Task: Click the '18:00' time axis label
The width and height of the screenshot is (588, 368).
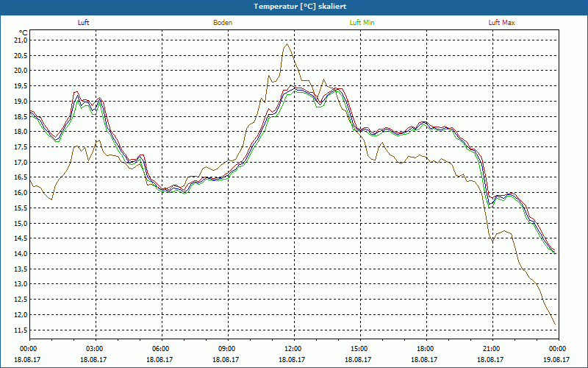Action: [426, 349]
